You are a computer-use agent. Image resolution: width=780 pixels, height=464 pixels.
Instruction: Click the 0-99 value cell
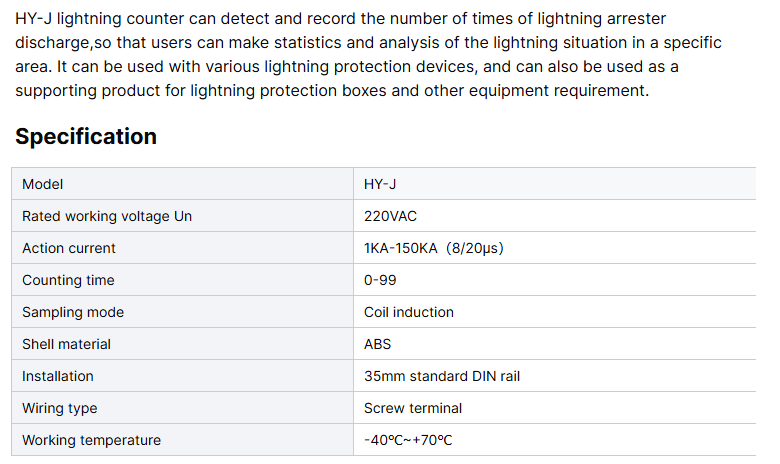[x=380, y=280]
